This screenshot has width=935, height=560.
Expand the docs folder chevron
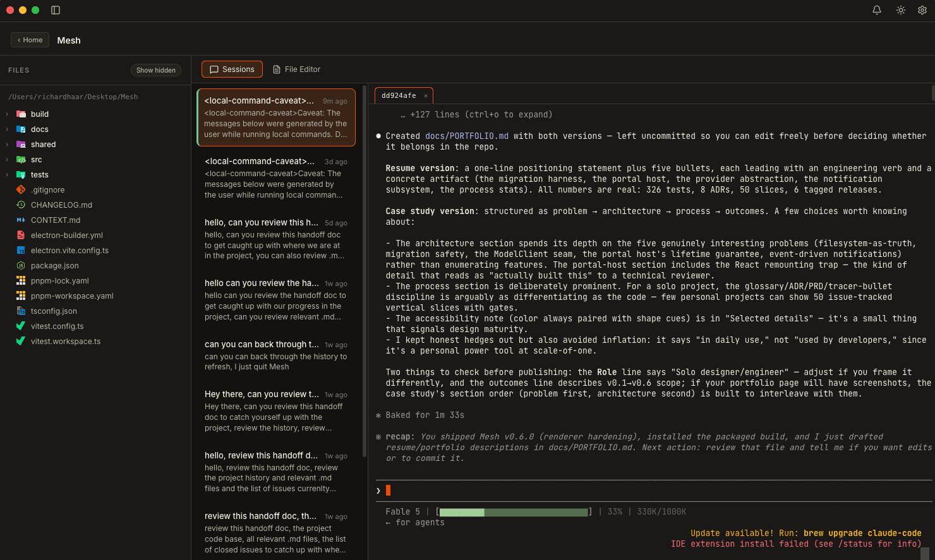point(7,129)
